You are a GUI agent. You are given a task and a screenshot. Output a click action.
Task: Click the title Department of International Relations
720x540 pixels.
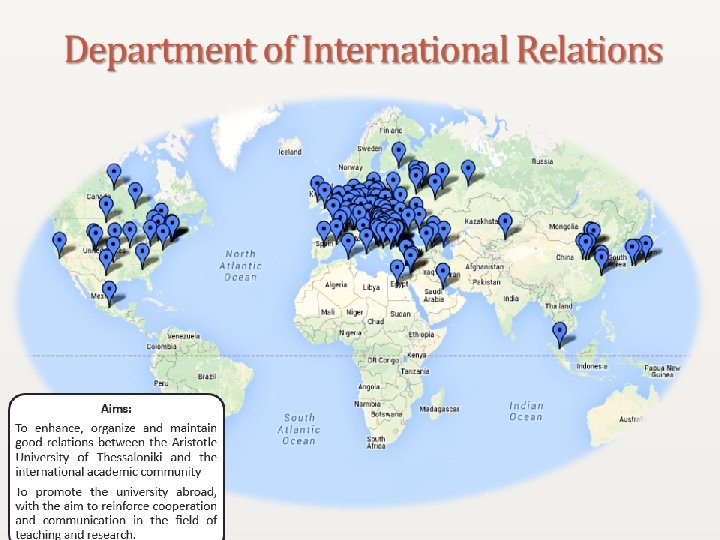364,50
